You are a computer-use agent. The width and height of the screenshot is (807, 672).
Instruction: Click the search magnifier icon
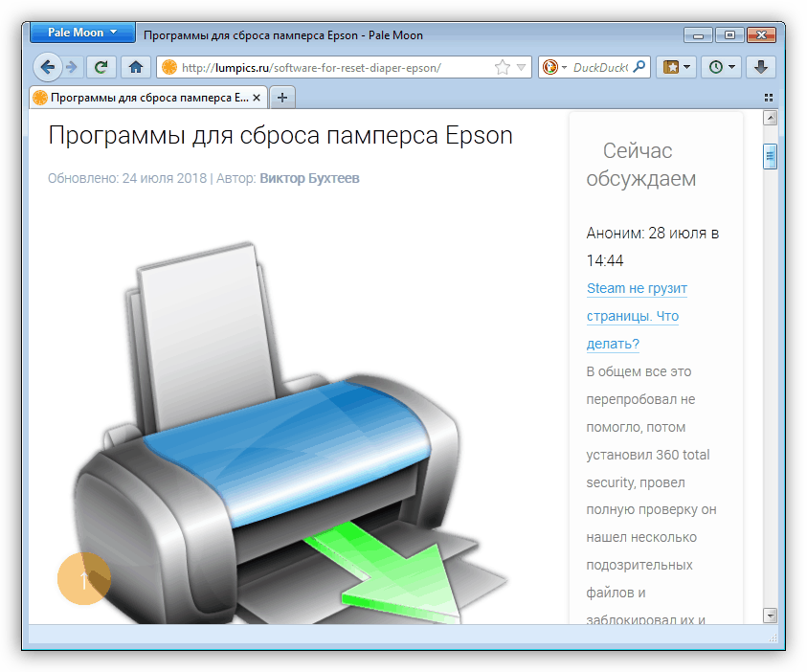pos(639,67)
